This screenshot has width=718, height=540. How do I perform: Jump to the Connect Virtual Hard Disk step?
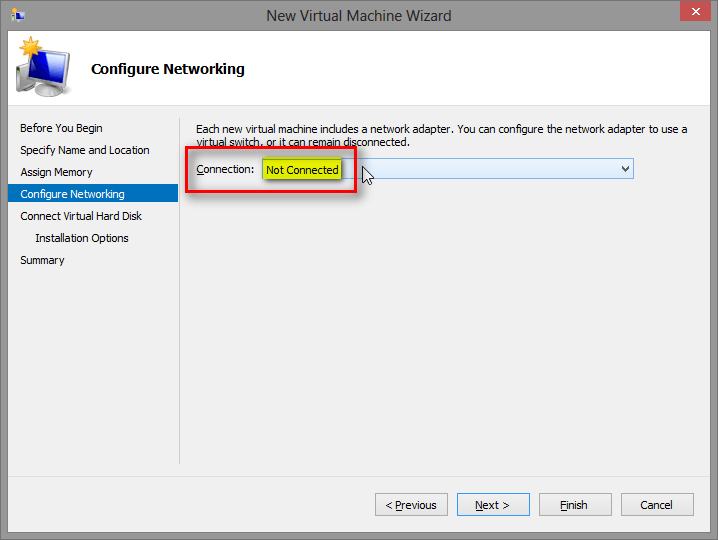coord(81,216)
